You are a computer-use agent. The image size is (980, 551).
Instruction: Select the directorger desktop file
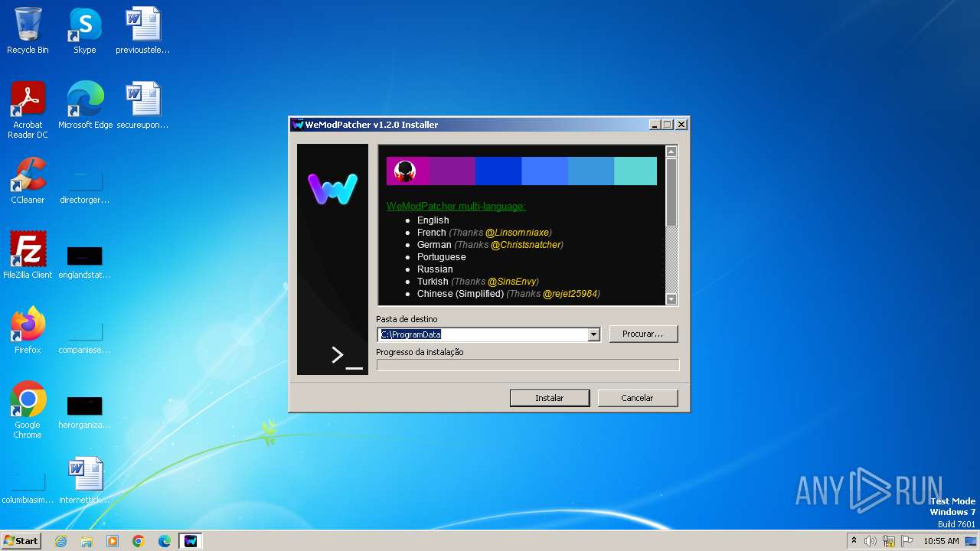tap(84, 187)
